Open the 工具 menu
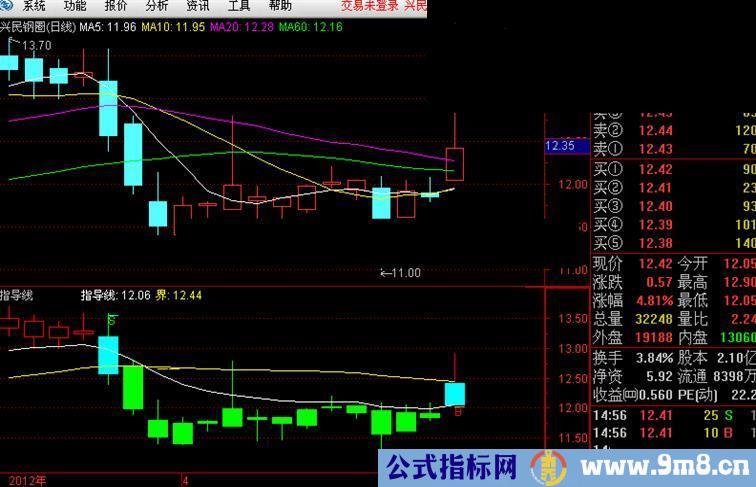This screenshot has height=487, width=756. coord(239,6)
